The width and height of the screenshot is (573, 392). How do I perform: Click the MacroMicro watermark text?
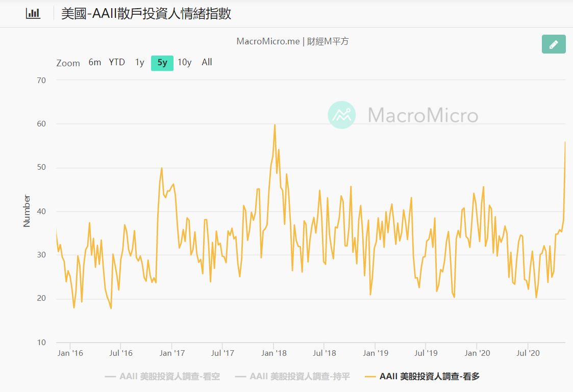pos(422,115)
